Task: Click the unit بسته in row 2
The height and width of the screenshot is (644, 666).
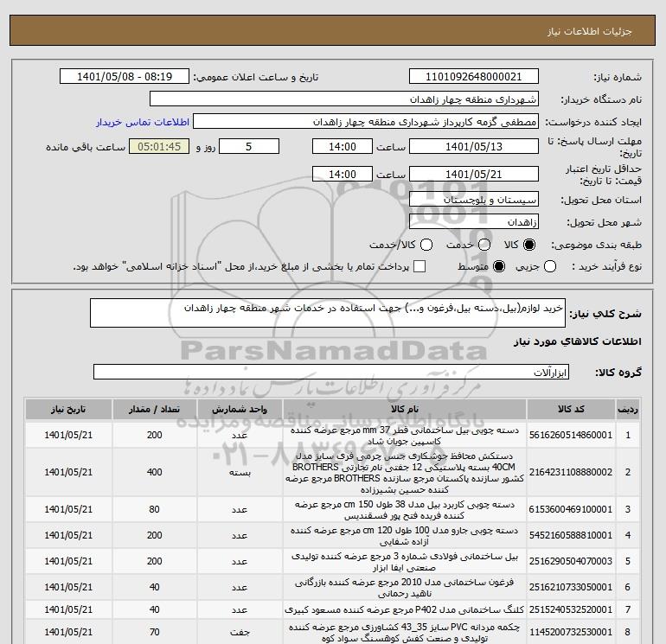Action: (x=240, y=473)
